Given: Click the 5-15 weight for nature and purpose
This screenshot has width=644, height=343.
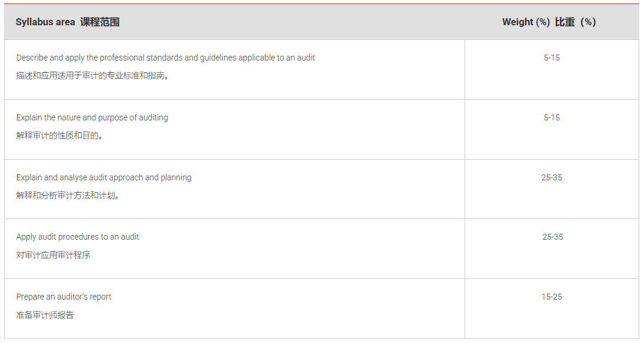Looking at the screenshot, I should click(x=552, y=117).
